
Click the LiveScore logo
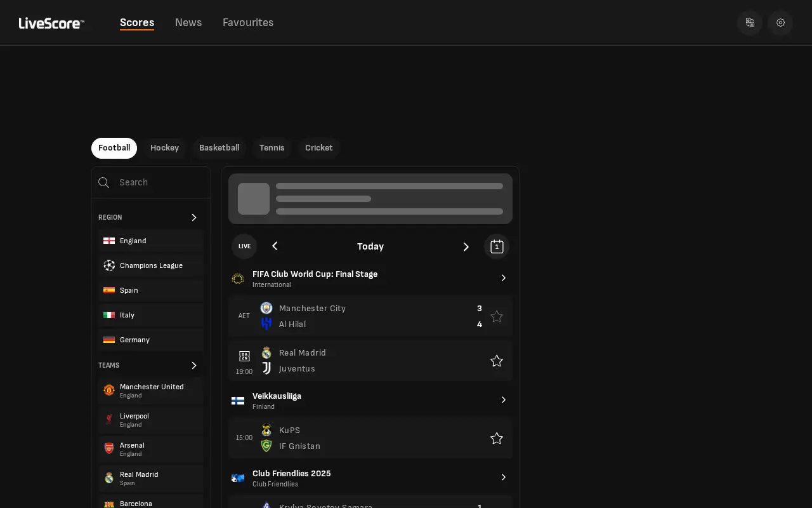point(51,23)
